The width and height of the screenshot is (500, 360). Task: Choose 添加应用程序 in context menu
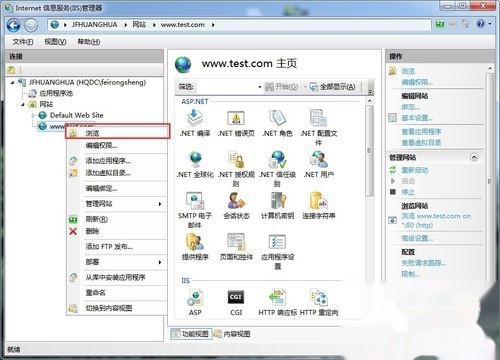pyautogui.click(x=117, y=161)
